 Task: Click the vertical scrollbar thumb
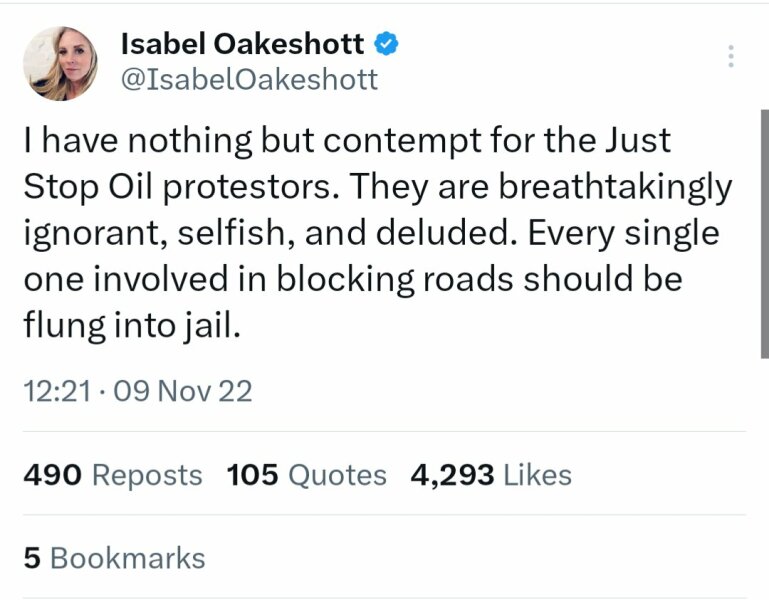(x=764, y=230)
